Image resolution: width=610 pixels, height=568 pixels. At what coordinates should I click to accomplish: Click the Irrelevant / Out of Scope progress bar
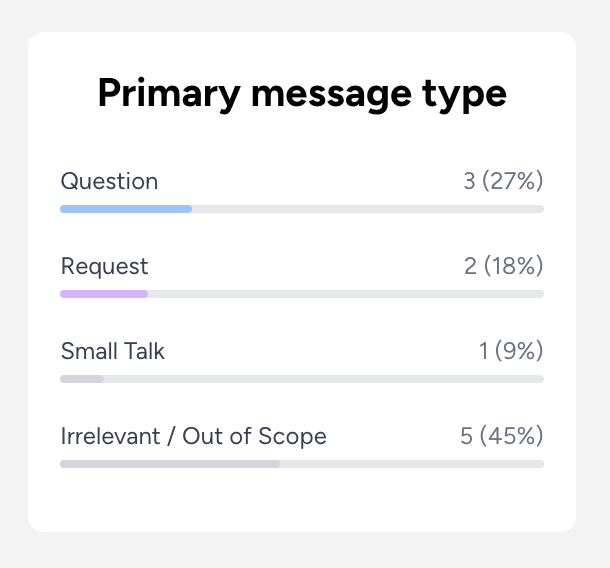pyautogui.click(x=170, y=464)
